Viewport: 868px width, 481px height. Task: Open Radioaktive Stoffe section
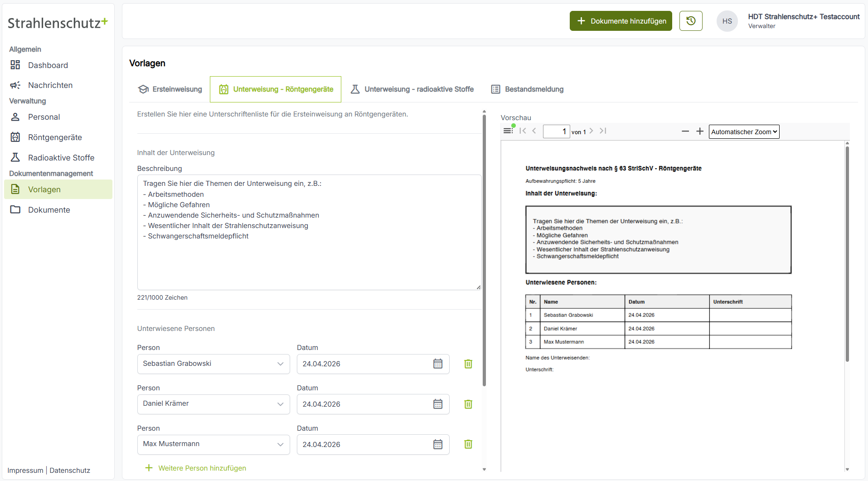(58, 158)
